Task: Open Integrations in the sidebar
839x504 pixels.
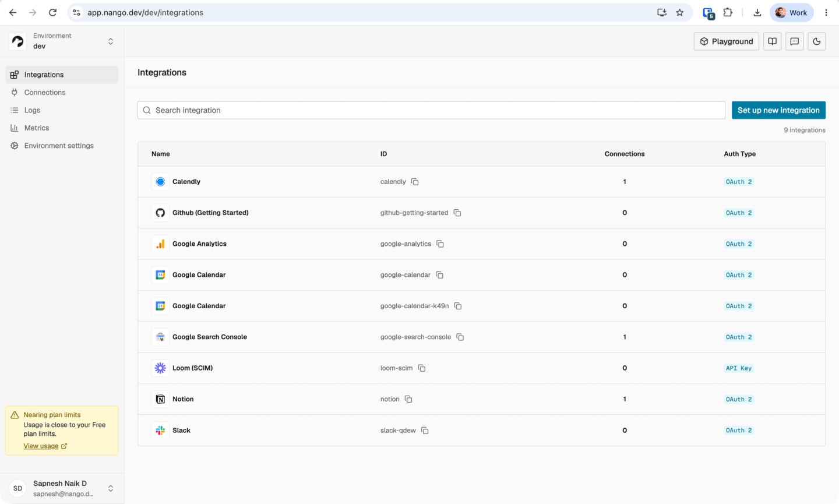Action: [62, 75]
